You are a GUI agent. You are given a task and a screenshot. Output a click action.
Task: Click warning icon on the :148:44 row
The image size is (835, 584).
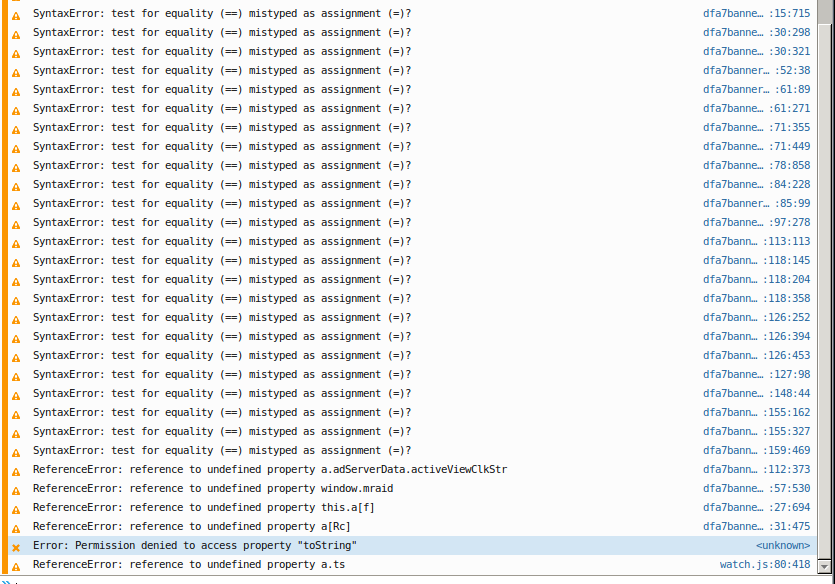click(x=16, y=396)
